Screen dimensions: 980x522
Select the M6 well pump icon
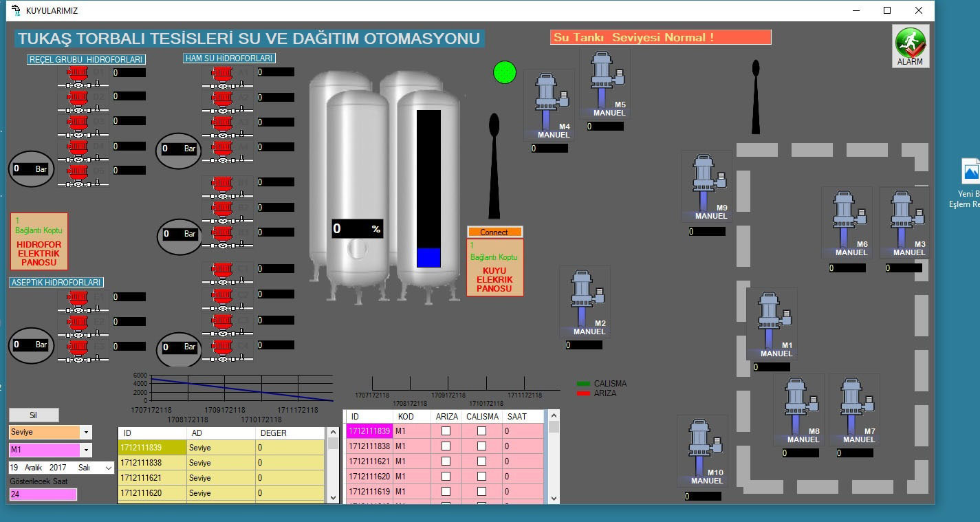(x=846, y=223)
